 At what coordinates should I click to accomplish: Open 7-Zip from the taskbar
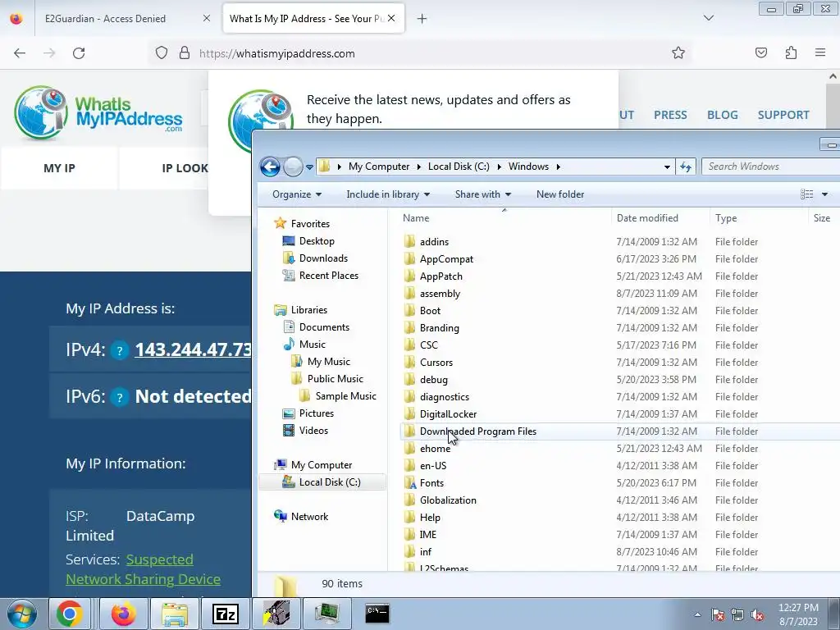[x=225, y=614]
